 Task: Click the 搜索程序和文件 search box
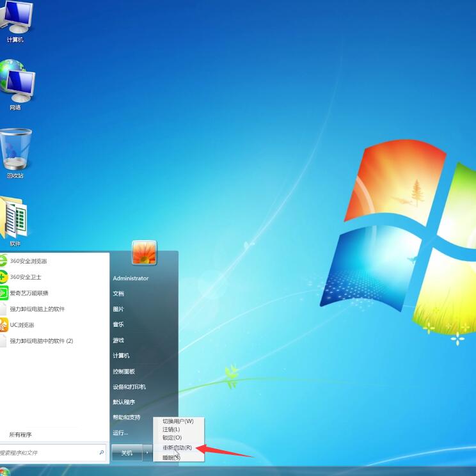(x=52, y=453)
